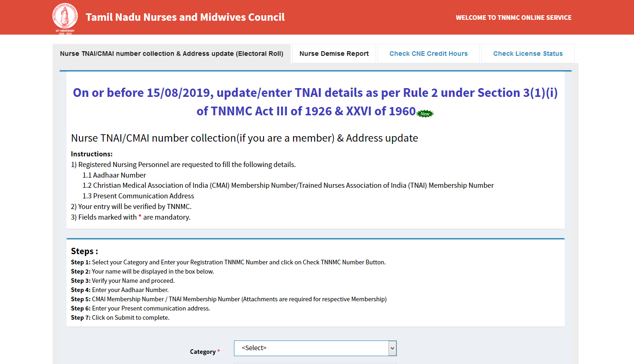This screenshot has height=364, width=634.
Task: Click Step 5 CMAI Membership Number text
Action: [229, 299]
